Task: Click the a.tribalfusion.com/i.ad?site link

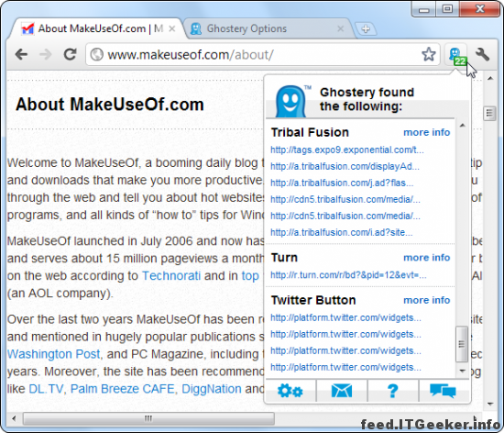Action: click(x=342, y=232)
